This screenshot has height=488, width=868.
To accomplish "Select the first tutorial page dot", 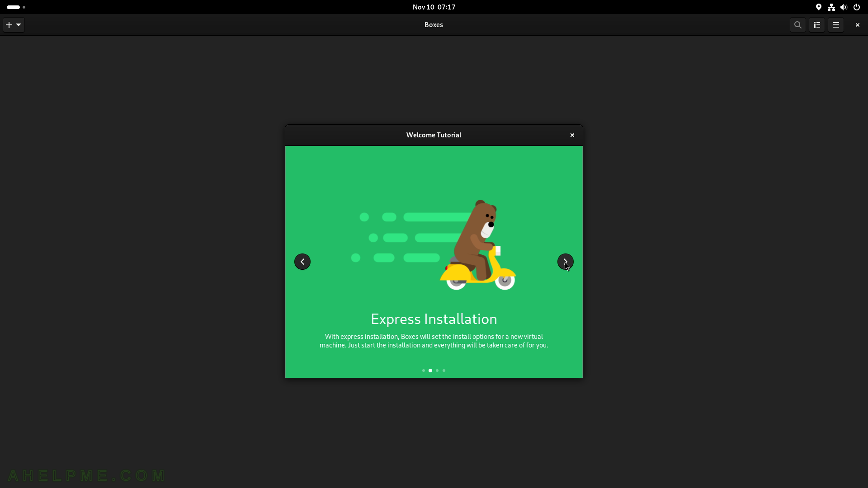I will pyautogui.click(x=424, y=371).
